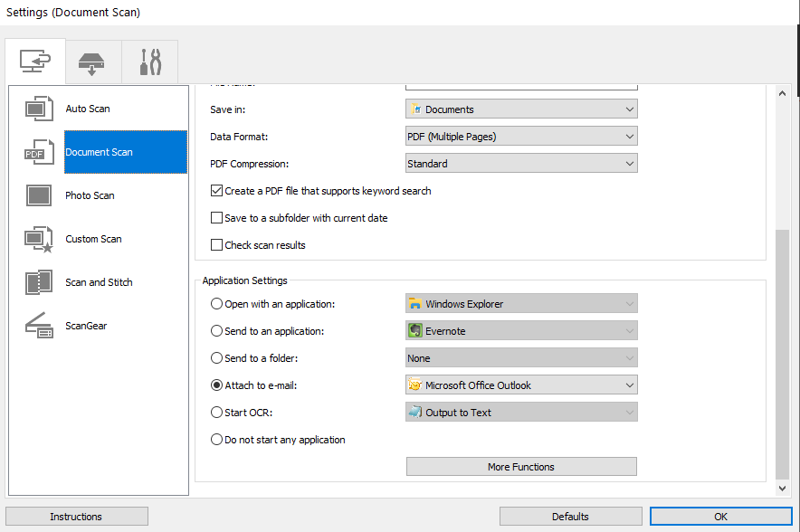Switch to scan-from-operation-panel tab

[x=93, y=62]
